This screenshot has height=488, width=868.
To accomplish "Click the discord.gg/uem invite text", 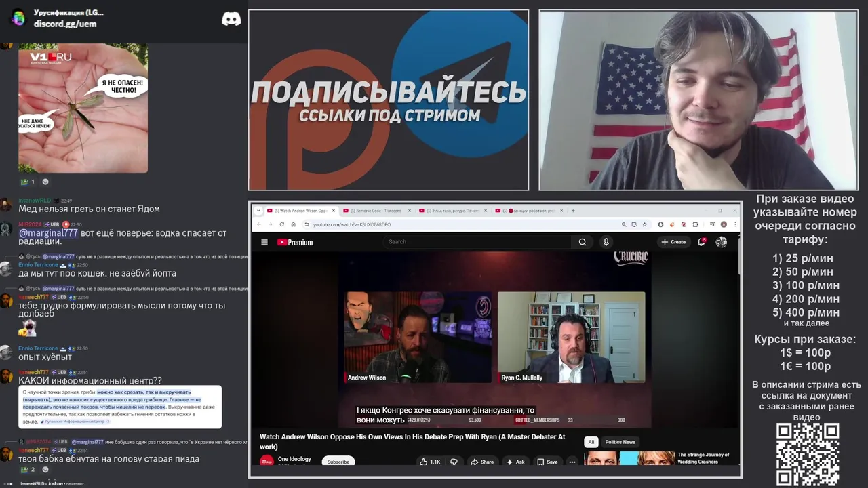I will (x=65, y=24).
